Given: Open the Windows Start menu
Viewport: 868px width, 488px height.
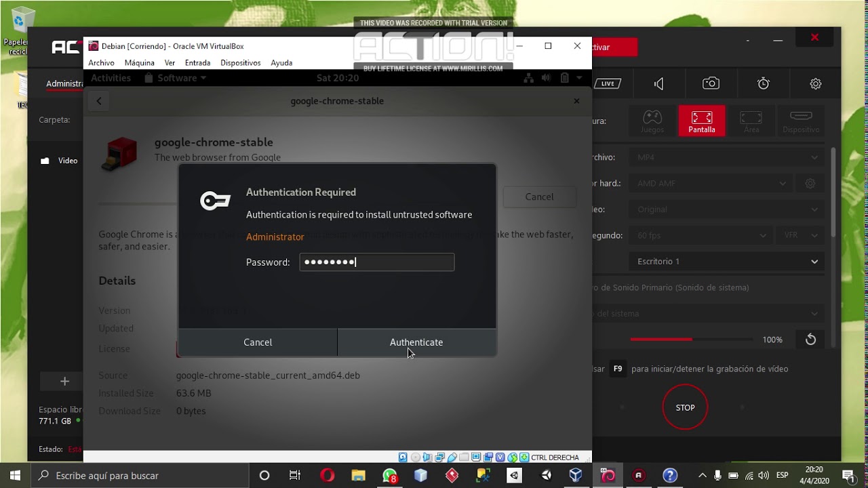Looking at the screenshot, I should click(x=15, y=475).
